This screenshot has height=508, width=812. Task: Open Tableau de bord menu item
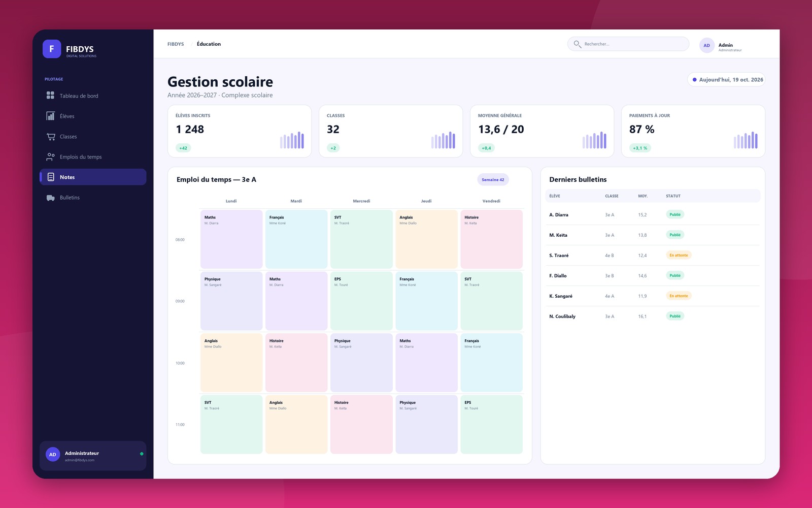[93, 96]
